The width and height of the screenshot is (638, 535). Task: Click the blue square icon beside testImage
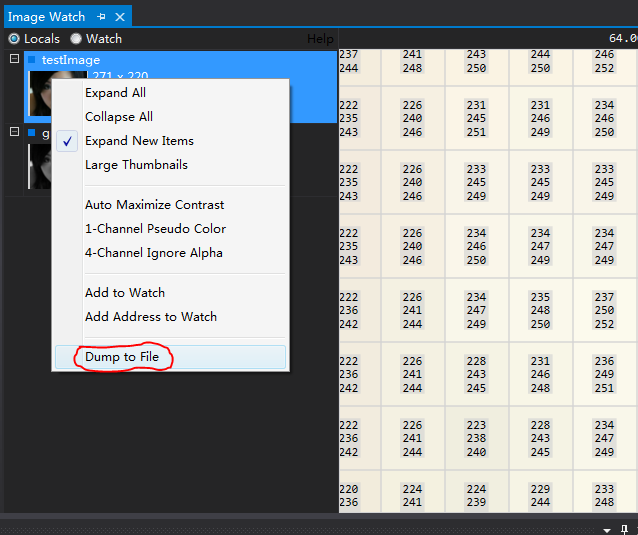(31, 60)
